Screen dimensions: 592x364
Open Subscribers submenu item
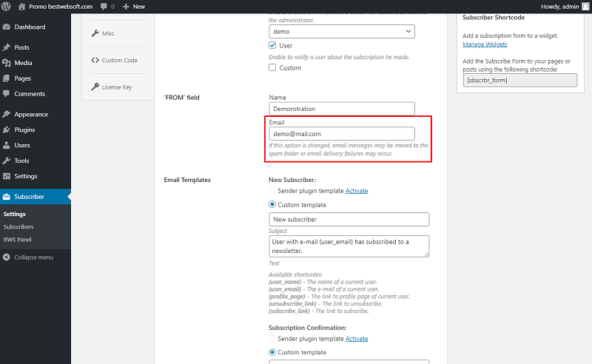coord(18,226)
